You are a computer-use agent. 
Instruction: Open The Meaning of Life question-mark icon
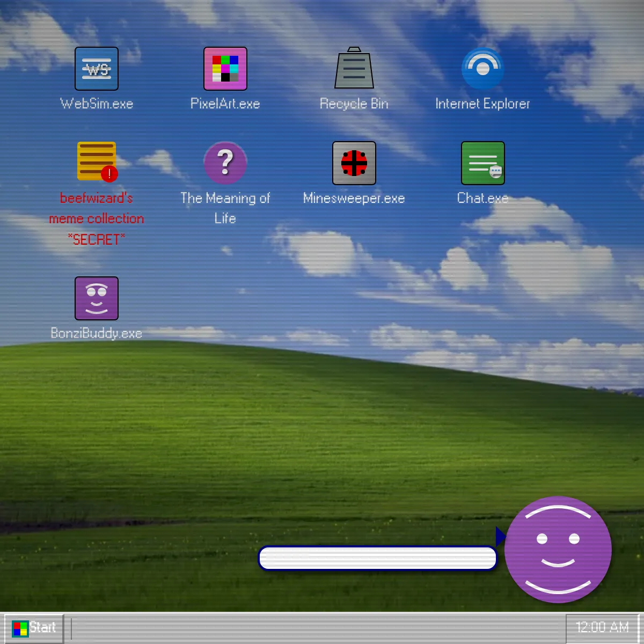click(x=225, y=163)
